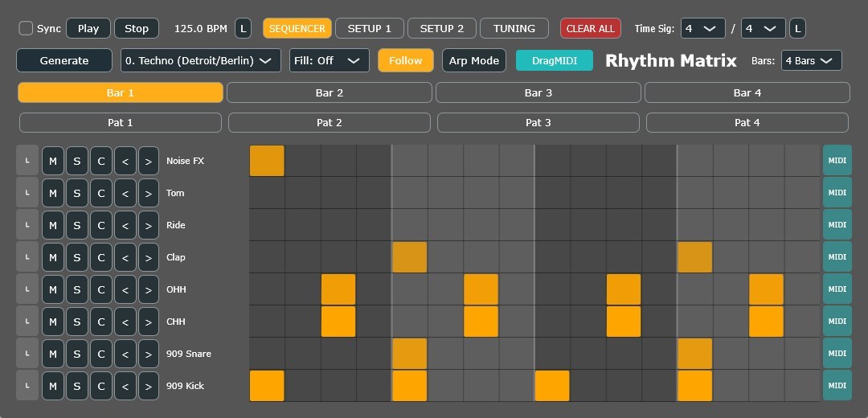Shift the OHH pattern right
868x418 pixels.
149,289
